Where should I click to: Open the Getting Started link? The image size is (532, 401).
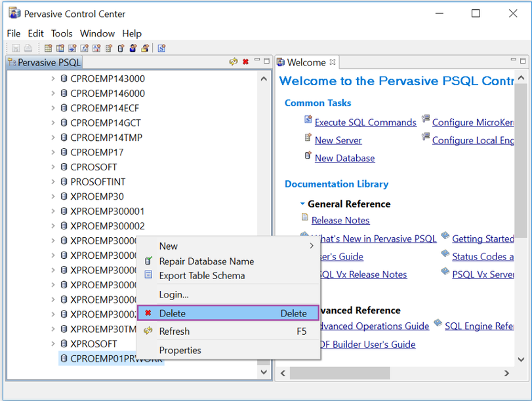pyautogui.click(x=483, y=239)
